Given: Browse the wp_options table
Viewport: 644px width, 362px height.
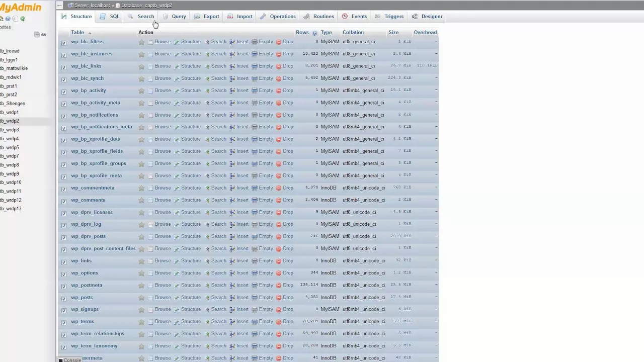Looking at the screenshot, I should (159, 273).
